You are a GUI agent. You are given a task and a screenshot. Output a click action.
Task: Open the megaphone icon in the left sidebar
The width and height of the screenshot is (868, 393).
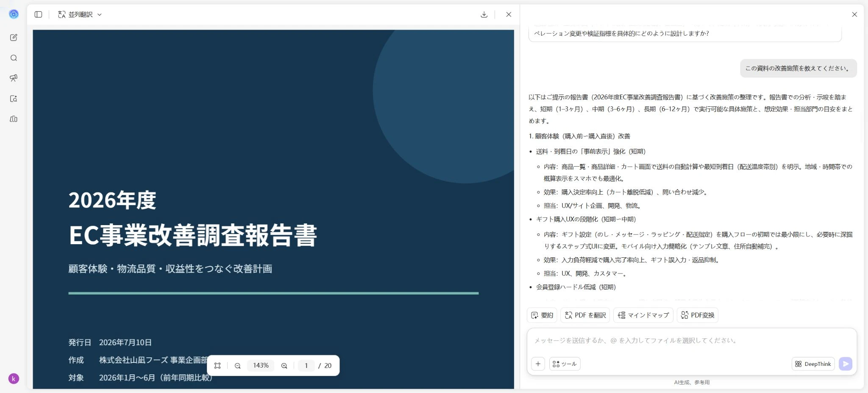[x=14, y=78]
